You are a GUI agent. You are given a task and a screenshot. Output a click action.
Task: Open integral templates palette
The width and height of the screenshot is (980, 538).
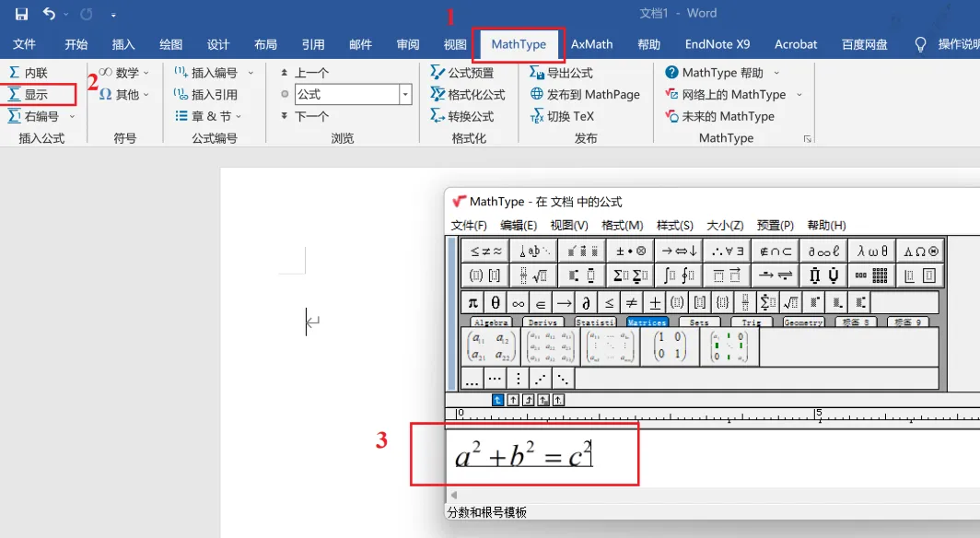tap(680, 275)
